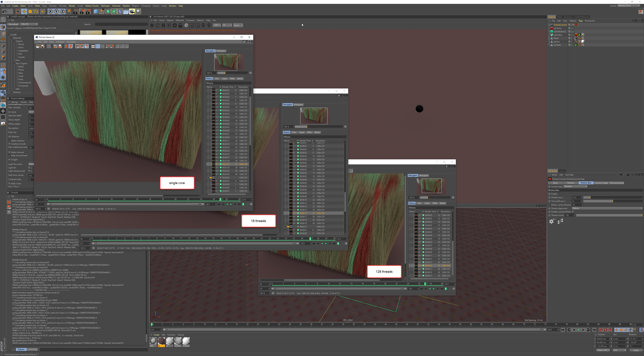Click the Live Viewer lock resolution icon
This screenshot has height=356, width=644.
180,25
